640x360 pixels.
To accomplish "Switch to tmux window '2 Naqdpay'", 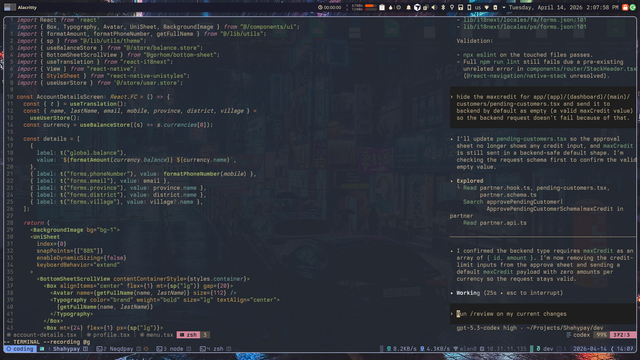I will click(118, 349).
